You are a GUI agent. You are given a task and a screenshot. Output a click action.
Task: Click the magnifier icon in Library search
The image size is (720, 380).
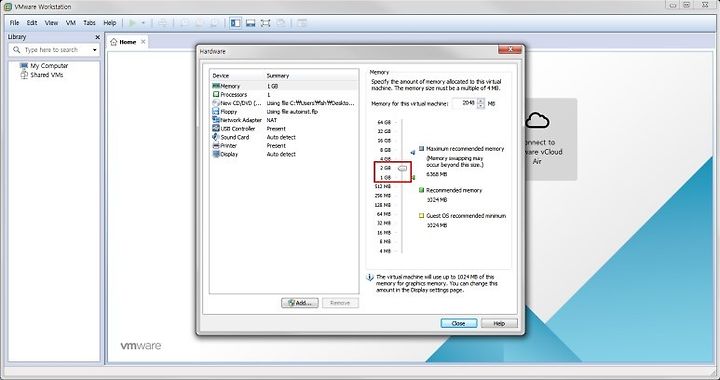(17, 50)
